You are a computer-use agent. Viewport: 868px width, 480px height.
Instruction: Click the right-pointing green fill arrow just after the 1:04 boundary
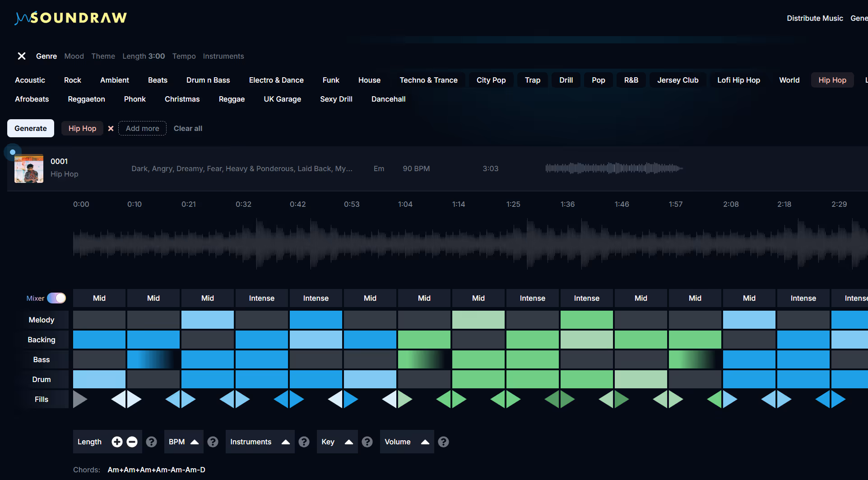[x=405, y=399]
